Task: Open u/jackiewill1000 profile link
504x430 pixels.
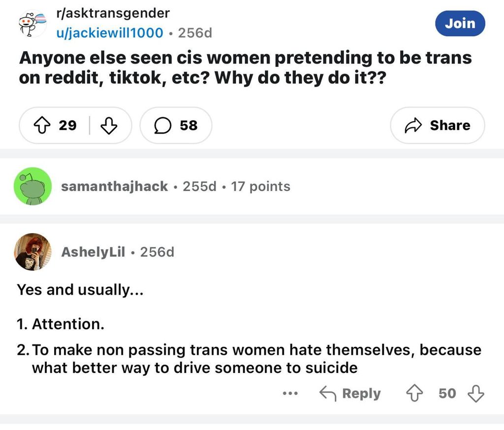Action: click(111, 33)
